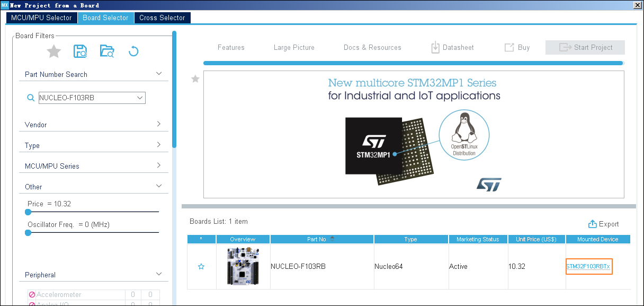
Task: Load a saved board search
Action: (x=106, y=51)
